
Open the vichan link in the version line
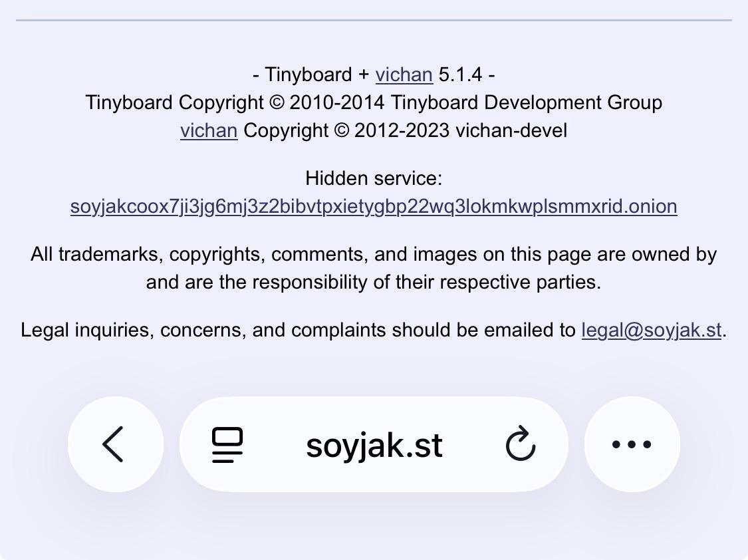pos(404,74)
